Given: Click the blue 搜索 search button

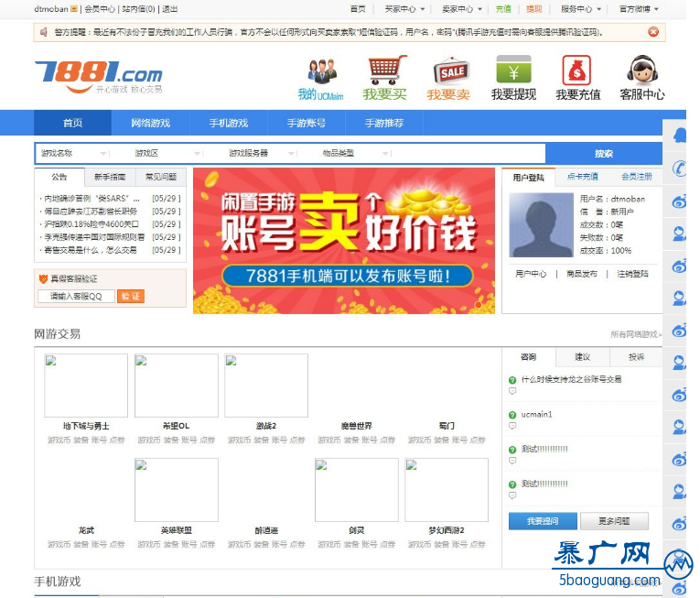Looking at the screenshot, I should pyautogui.click(x=604, y=154).
